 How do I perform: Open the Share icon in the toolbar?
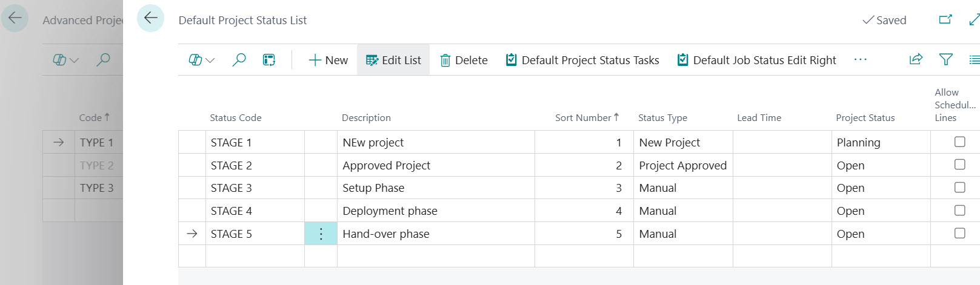[916, 59]
